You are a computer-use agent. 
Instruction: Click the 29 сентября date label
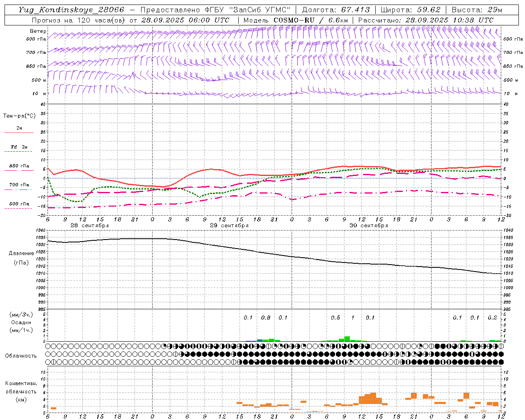point(229,226)
